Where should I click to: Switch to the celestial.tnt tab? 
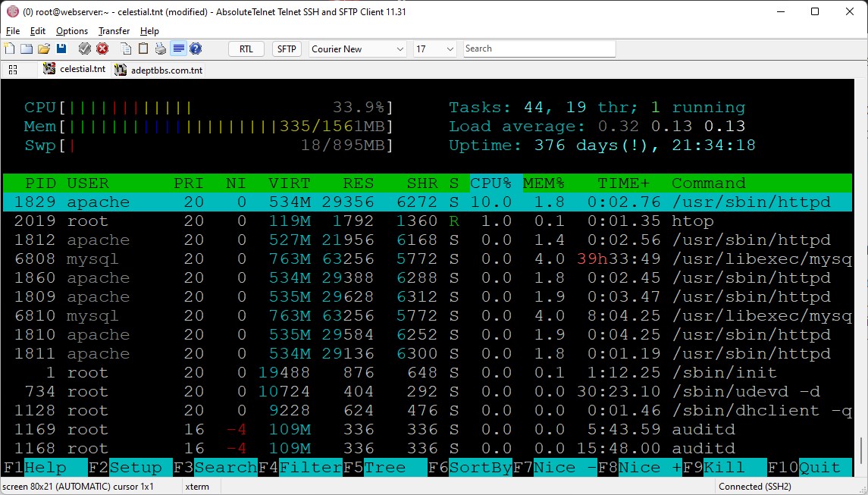coord(75,69)
